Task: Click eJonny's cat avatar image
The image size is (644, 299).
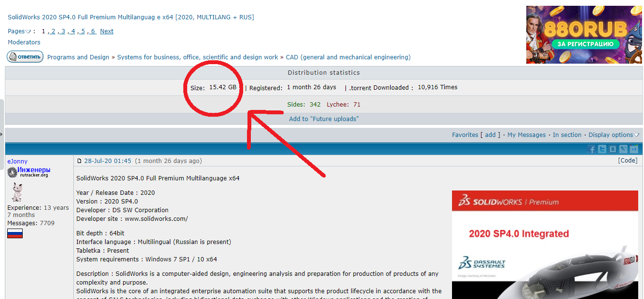Action: (17, 192)
